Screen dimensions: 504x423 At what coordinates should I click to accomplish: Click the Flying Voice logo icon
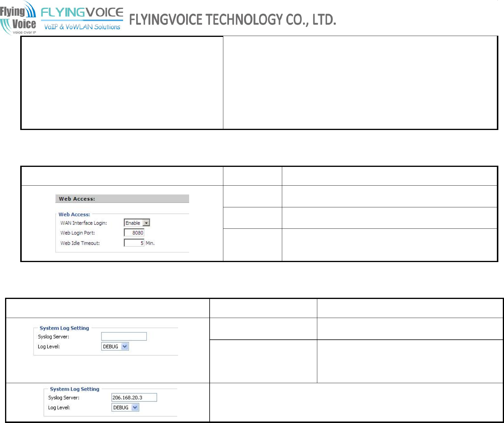18,18
